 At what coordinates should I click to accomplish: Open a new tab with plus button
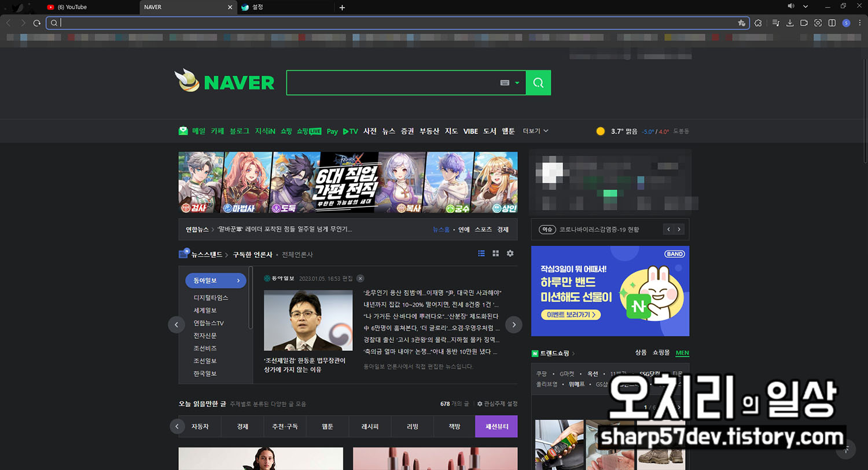pos(342,8)
